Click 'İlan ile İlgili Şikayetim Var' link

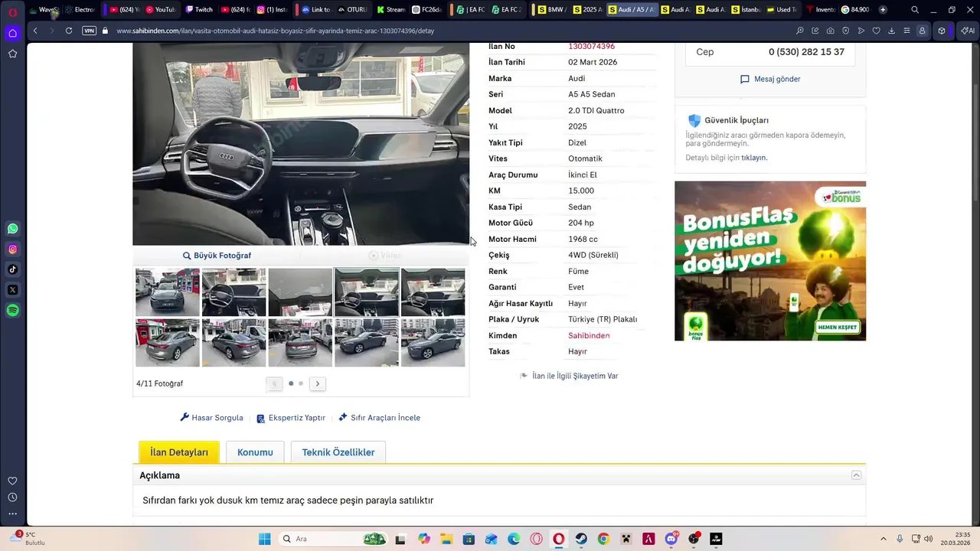point(569,376)
